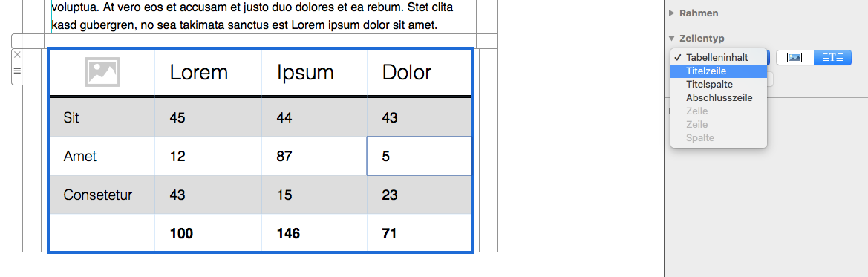Click the X icon beside the table block
This screenshot has width=868, height=277.
click(17, 55)
